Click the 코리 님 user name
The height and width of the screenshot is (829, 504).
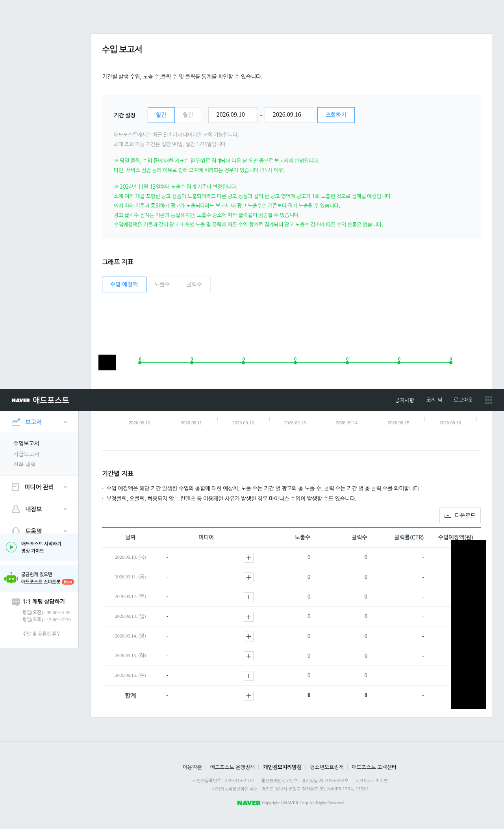pyautogui.click(x=434, y=400)
